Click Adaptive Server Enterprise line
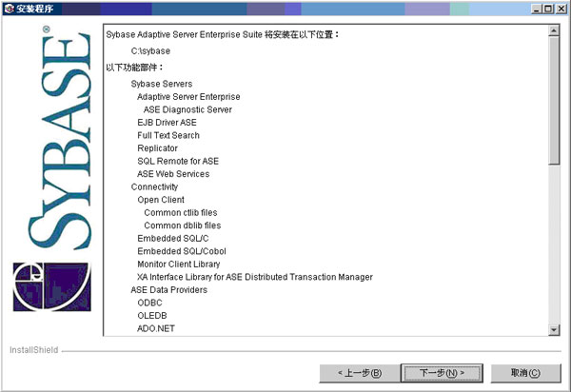The height and width of the screenshot is (392, 571). tap(188, 97)
